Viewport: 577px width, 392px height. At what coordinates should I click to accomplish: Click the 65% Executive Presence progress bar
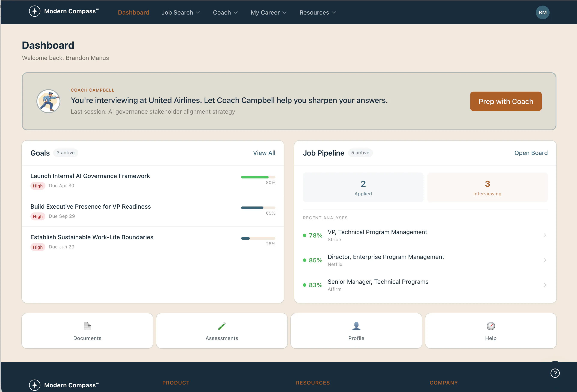258,208
